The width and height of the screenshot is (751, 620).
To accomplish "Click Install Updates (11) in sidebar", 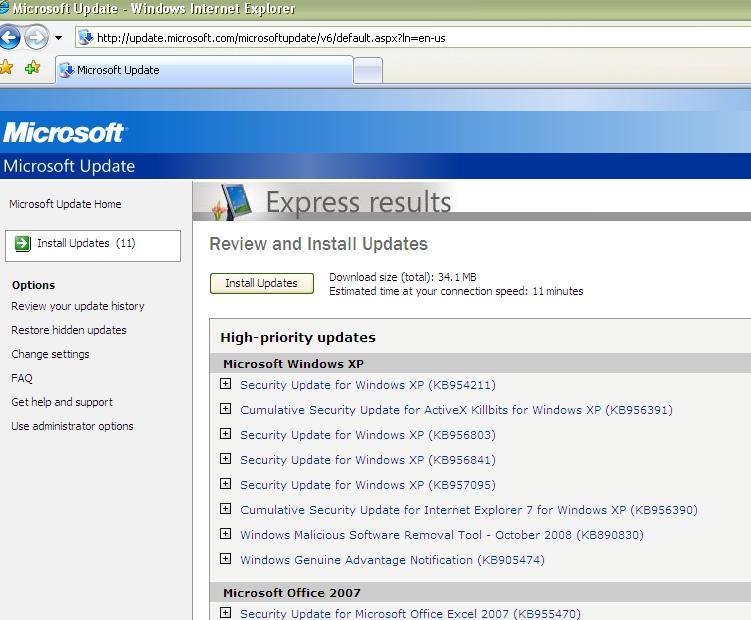I will [93, 246].
